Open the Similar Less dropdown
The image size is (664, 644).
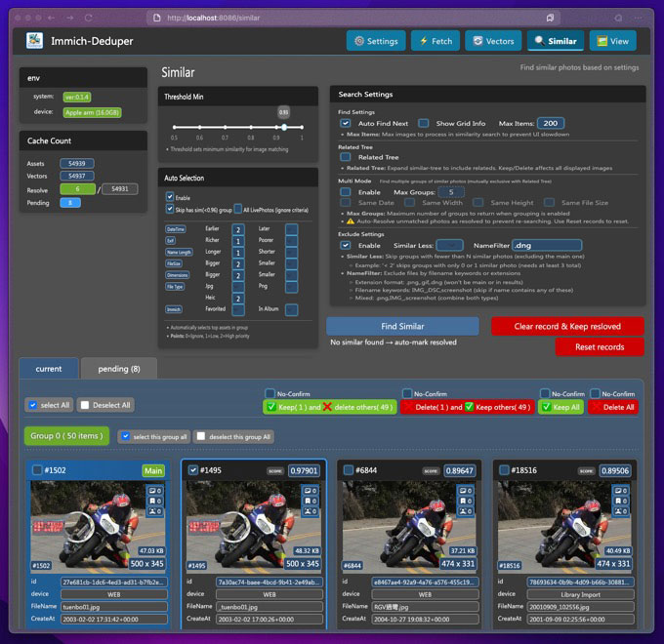click(450, 246)
